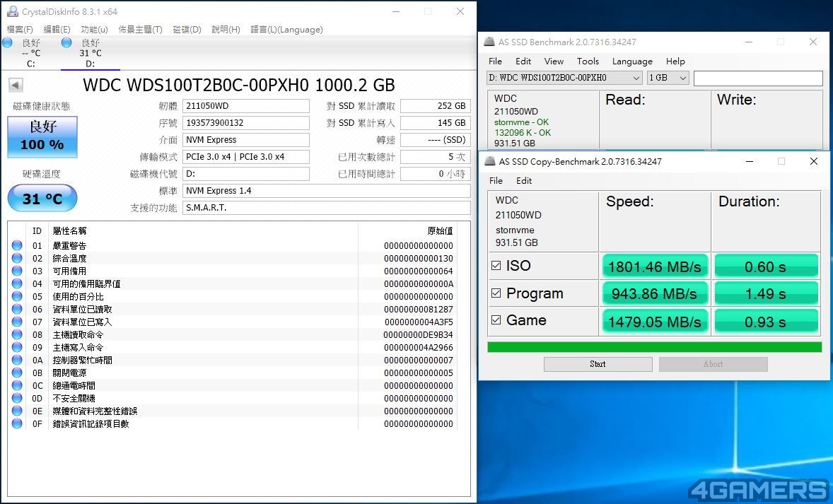
Task: Click the Program duration result 1.49 s
Action: [766, 293]
